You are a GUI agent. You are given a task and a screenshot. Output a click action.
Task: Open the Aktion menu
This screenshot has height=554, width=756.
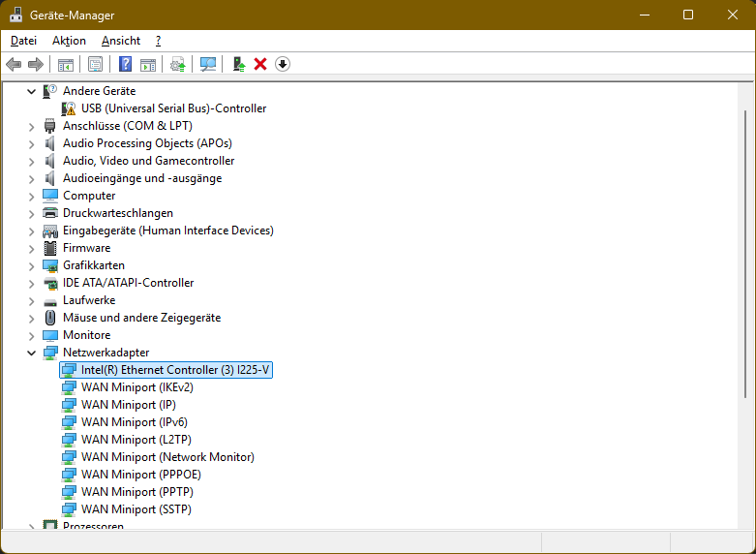click(69, 41)
